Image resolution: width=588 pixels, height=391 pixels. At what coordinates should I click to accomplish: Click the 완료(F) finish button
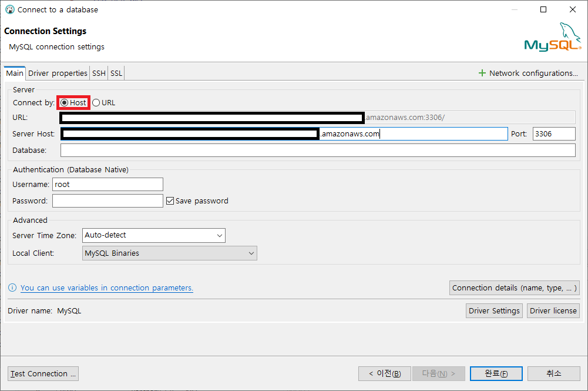point(496,374)
